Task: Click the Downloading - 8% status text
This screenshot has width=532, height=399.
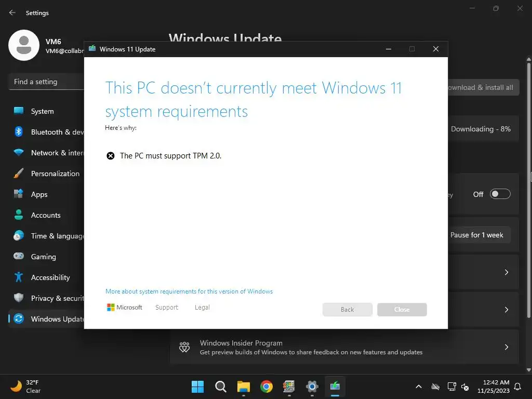Action: click(481, 129)
